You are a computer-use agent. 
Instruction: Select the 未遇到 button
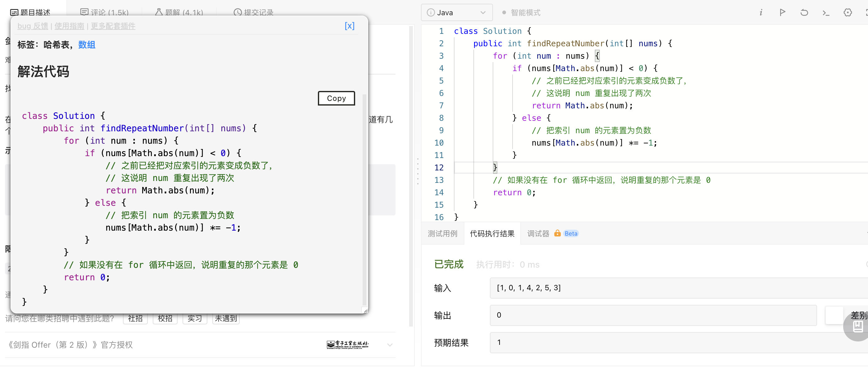[226, 318]
